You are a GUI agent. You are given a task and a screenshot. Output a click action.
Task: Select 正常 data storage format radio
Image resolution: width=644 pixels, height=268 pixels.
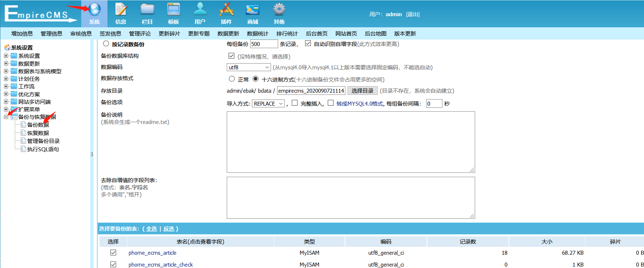pyautogui.click(x=232, y=79)
